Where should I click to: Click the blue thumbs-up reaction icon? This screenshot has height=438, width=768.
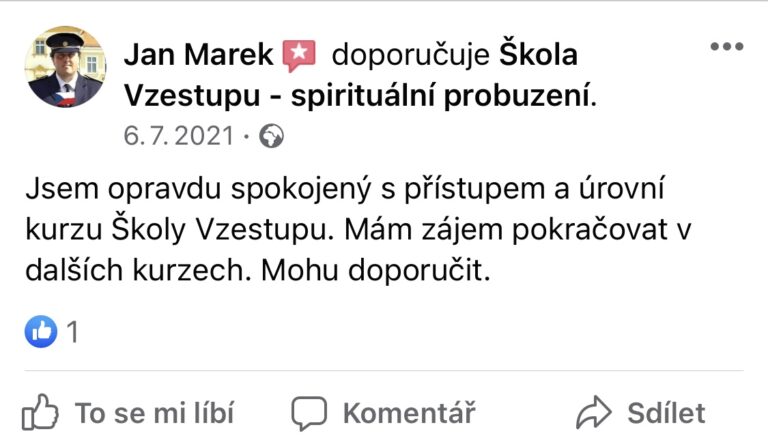click(41, 332)
